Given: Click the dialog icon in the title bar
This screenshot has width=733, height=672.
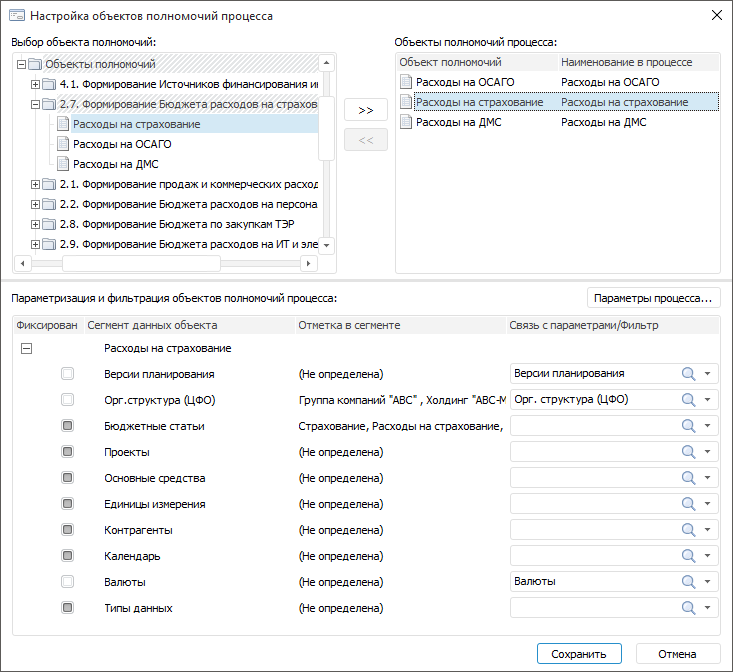Looking at the screenshot, I should point(17,16).
